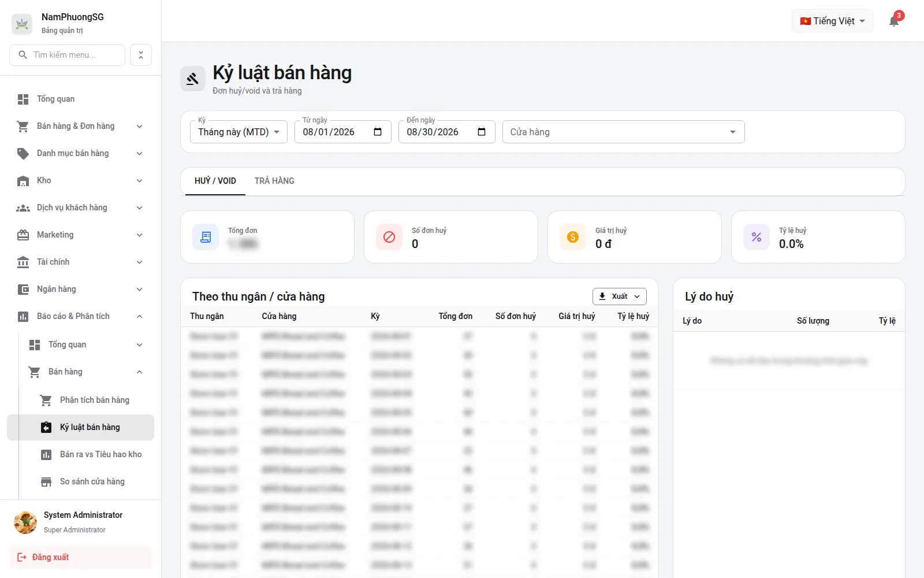Collapse all menus with the sidebar toggle icon

pyautogui.click(x=141, y=55)
